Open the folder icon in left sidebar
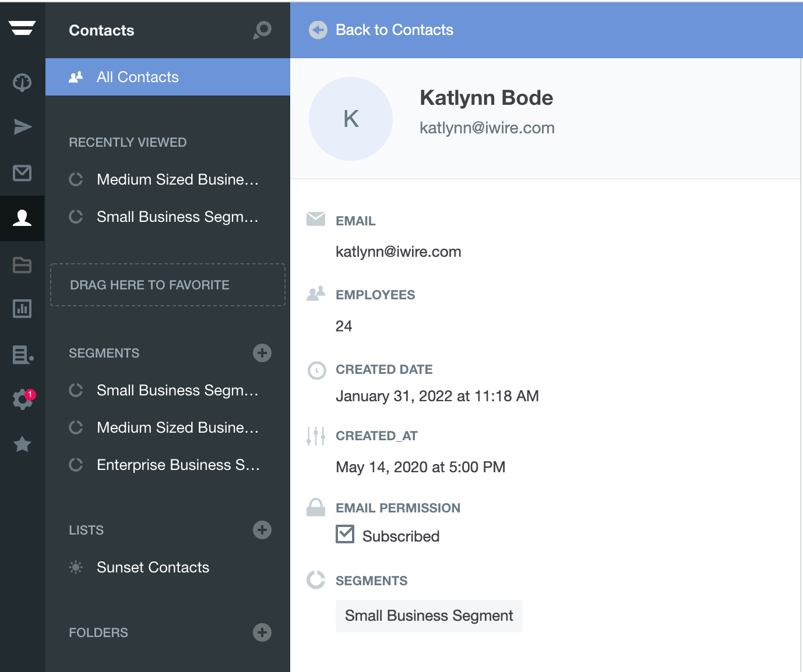The height and width of the screenshot is (672, 803). pos(22,265)
